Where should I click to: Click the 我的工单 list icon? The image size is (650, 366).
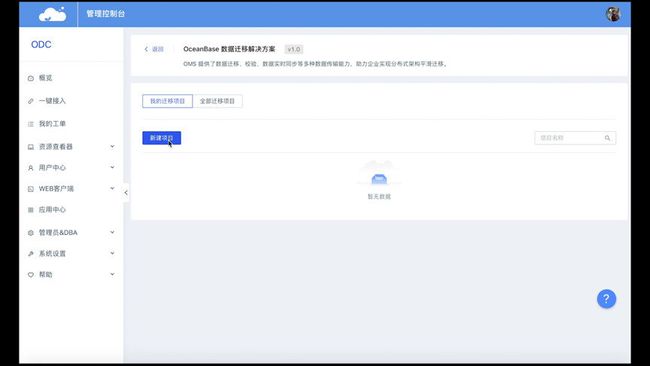31,124
